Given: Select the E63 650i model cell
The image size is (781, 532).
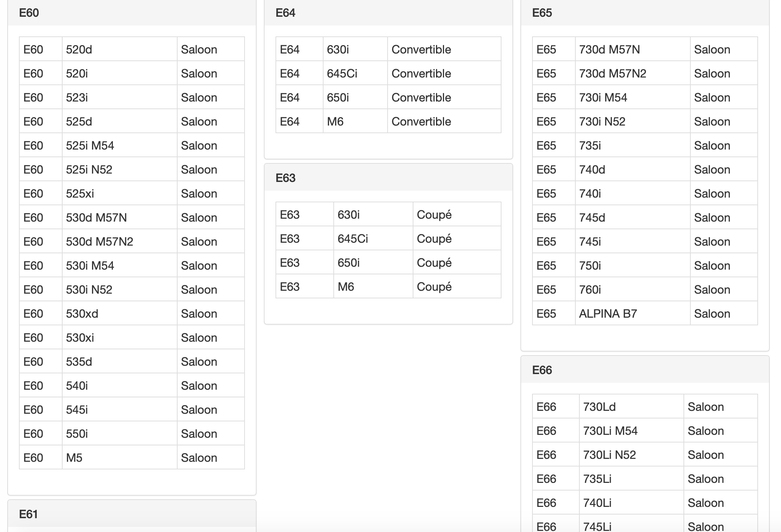Looking at the screenshot, I should click(x=373, y=262).
